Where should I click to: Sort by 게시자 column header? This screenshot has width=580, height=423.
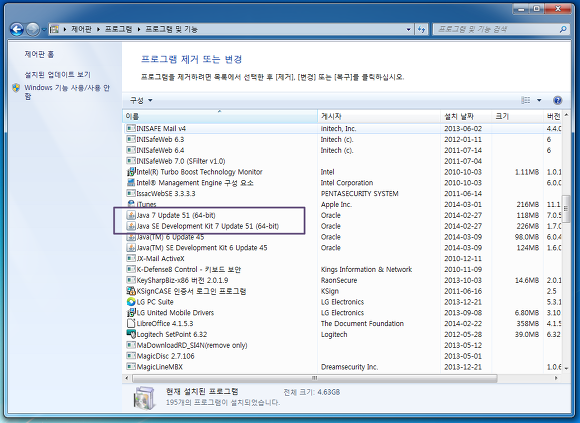point(379,116)
